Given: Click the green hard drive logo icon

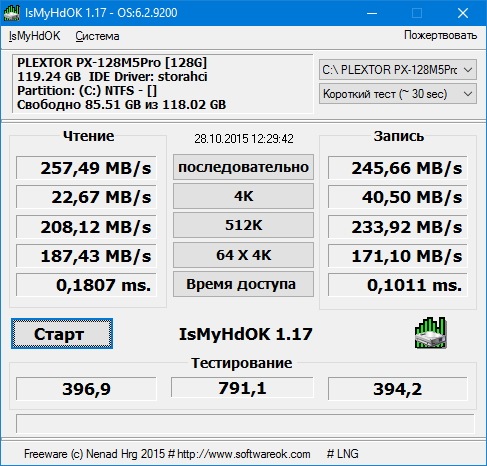Looking at the screenshot, I should [431, 333].
